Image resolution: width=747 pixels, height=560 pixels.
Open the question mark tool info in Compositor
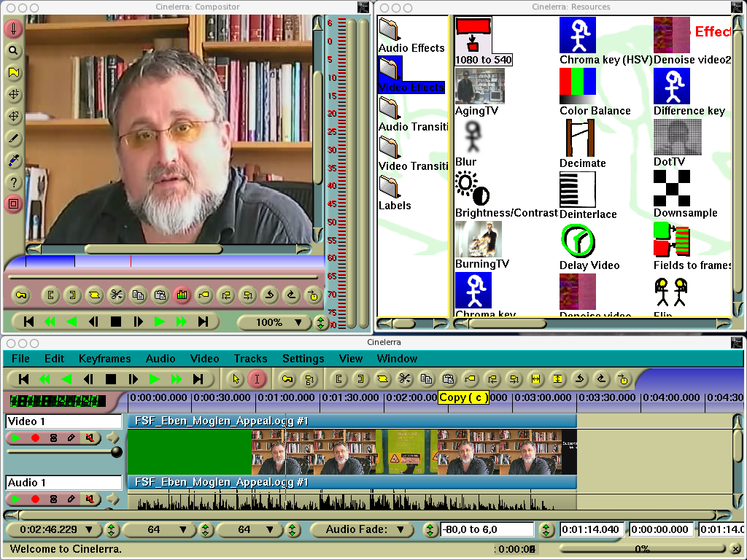(13, 182)
